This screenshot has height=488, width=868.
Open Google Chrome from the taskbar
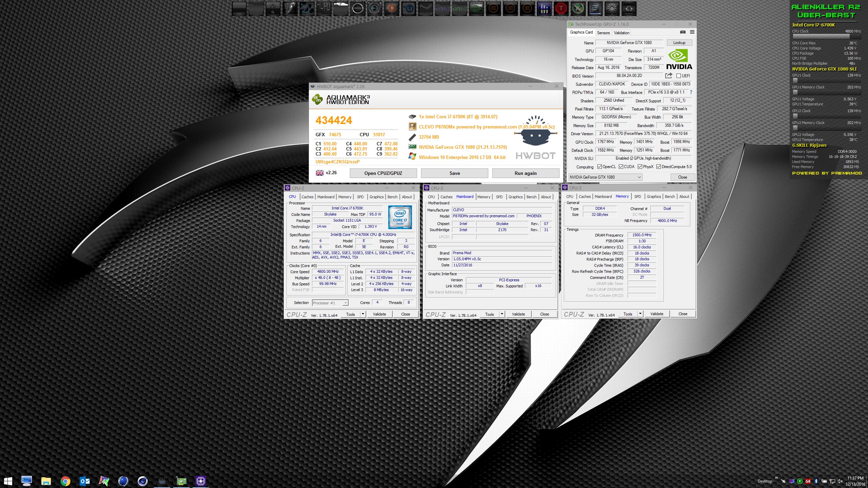[65, 481]
